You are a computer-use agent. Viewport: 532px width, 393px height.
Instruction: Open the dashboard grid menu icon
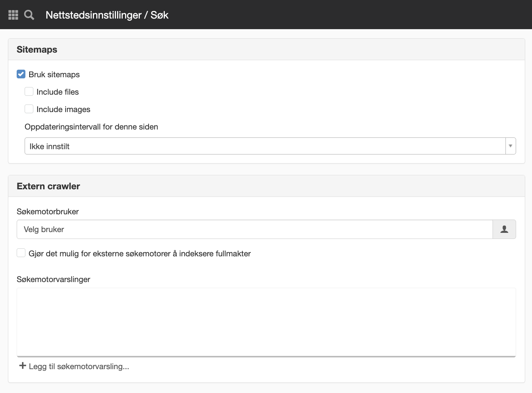13,15
